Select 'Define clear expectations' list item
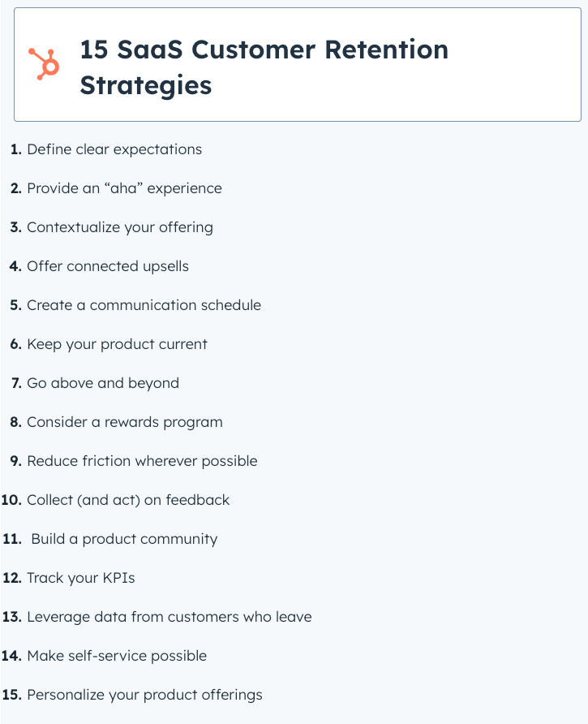This screenshot has width=588, height=724. tap(114, 149)
